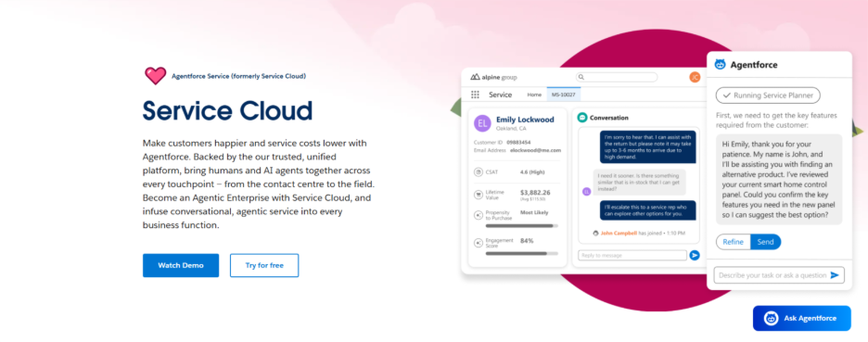Click the CSAT icon
The width and height of the screenshot is (868, 342).
pos(479,172)
